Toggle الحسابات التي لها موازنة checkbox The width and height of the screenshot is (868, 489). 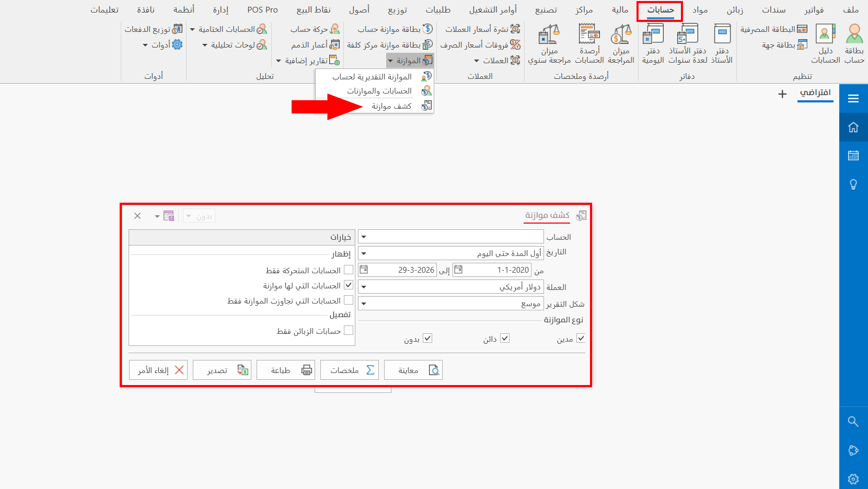pos(349,285)
